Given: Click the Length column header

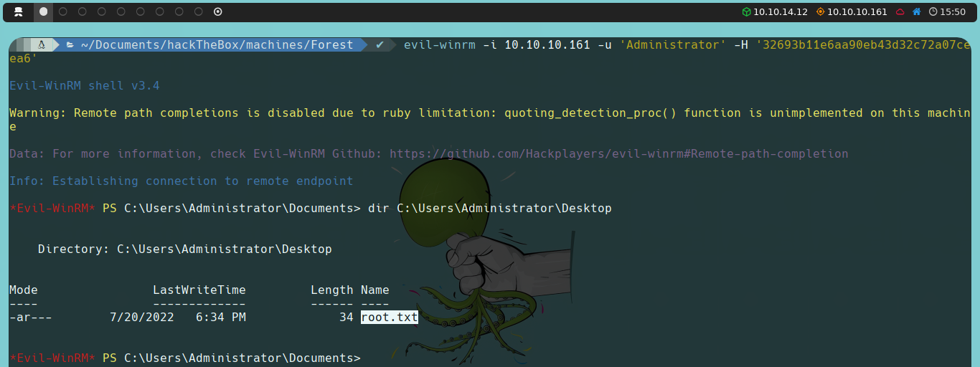Looking at the screenshot, I should [332, 290].
